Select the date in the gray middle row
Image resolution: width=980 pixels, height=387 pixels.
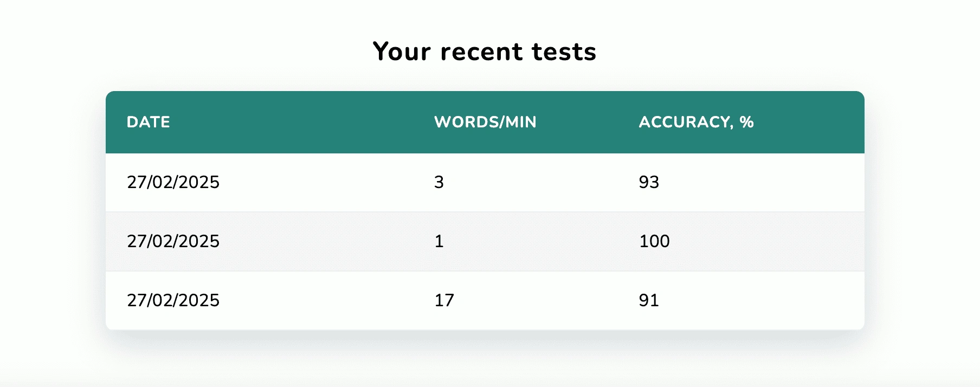point(173,241)
